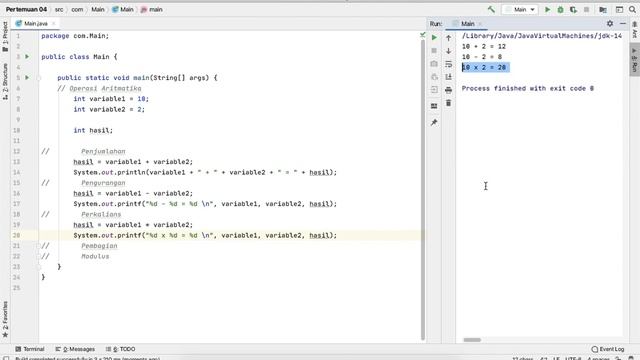The height and width of the screenshot is (360, 640).
Task: Open Search Everywhere magnifier icon
Action: [632, 9]
